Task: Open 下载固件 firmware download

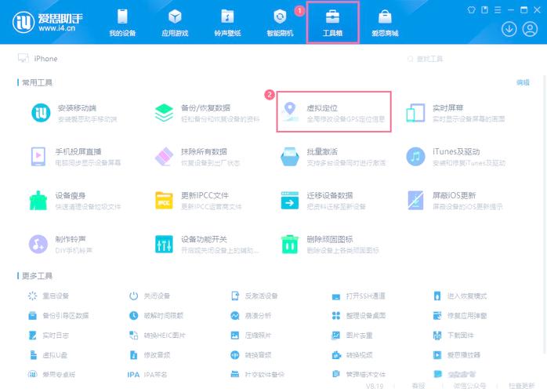Action: 453,336
